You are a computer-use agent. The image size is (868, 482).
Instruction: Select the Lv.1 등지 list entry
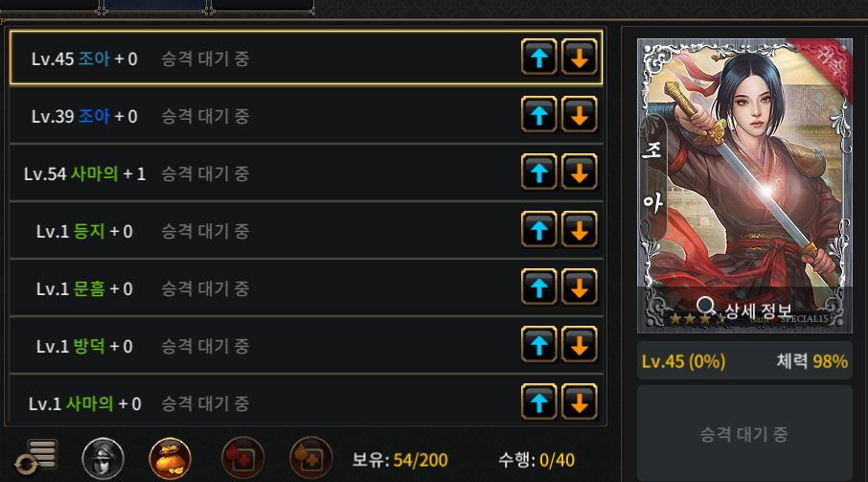point(307,230)
